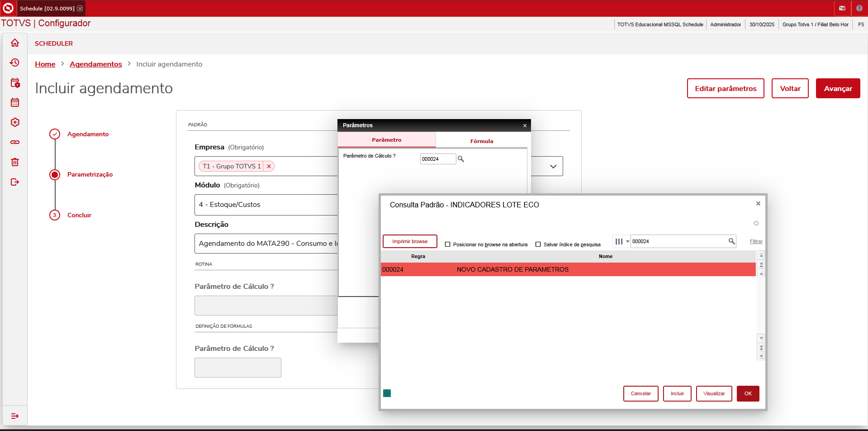This screenshot has width=868, height=431.
Task: Go to Home via the sidebar house icon
Action: pos(15,43)
